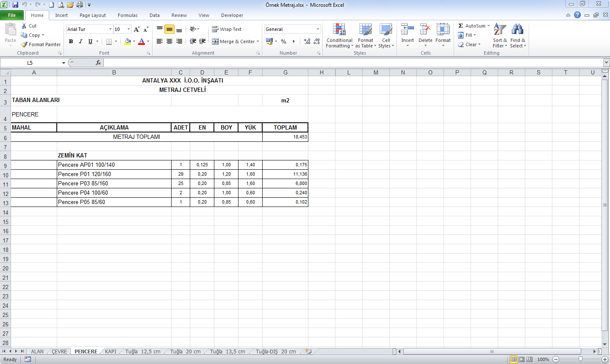Switch to the Formulas ribbon tab
Image resolution: width=610 pixels, height=364 pixels.
[x=128, y=15]
